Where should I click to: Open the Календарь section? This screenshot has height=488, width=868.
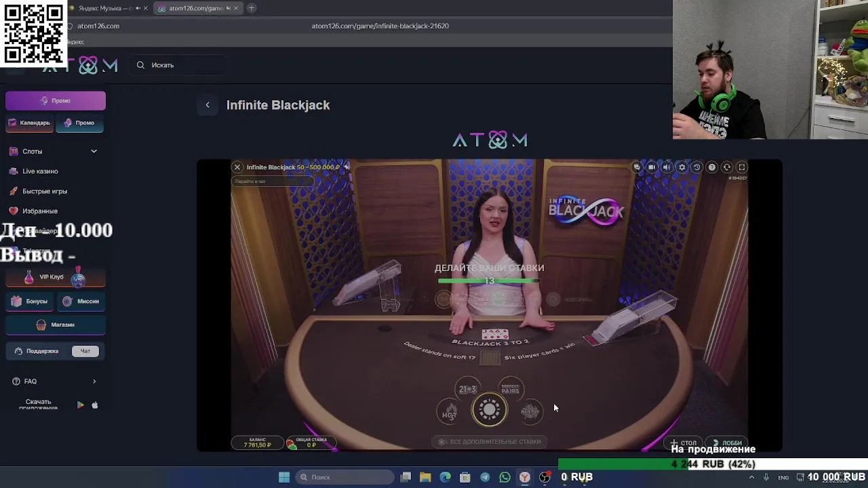click(29, 123)
